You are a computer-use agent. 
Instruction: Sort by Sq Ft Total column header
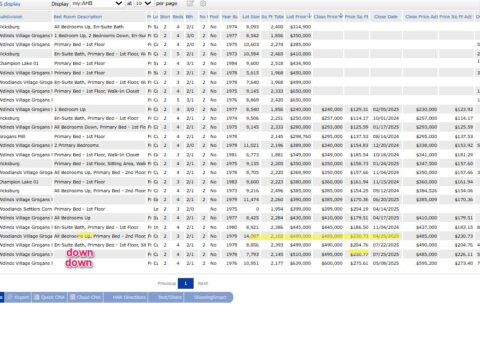pos(272,17)
